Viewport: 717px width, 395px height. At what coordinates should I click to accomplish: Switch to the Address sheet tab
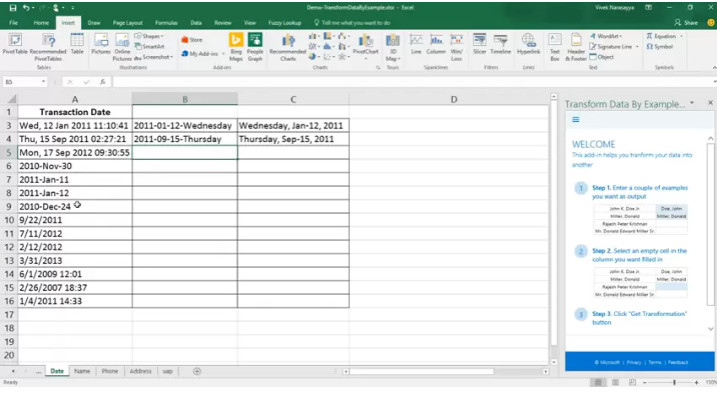point(140,371)
